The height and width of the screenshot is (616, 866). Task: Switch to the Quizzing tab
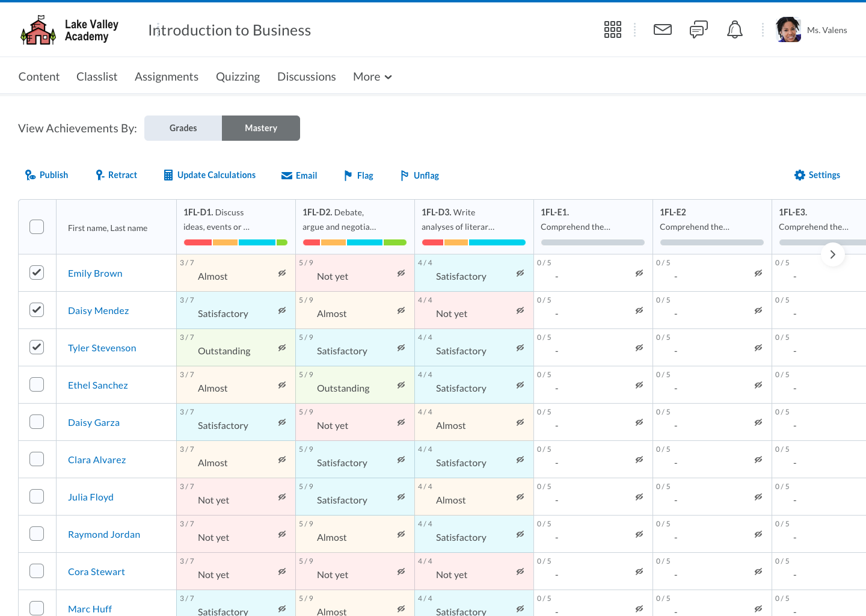pyautogui.click(x=238, y=76)
